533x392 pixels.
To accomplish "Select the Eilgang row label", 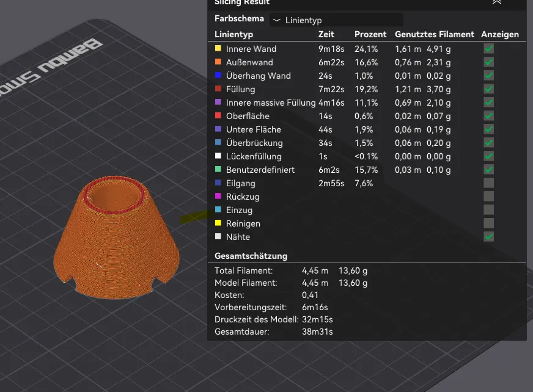I will (x=240, y=183).
